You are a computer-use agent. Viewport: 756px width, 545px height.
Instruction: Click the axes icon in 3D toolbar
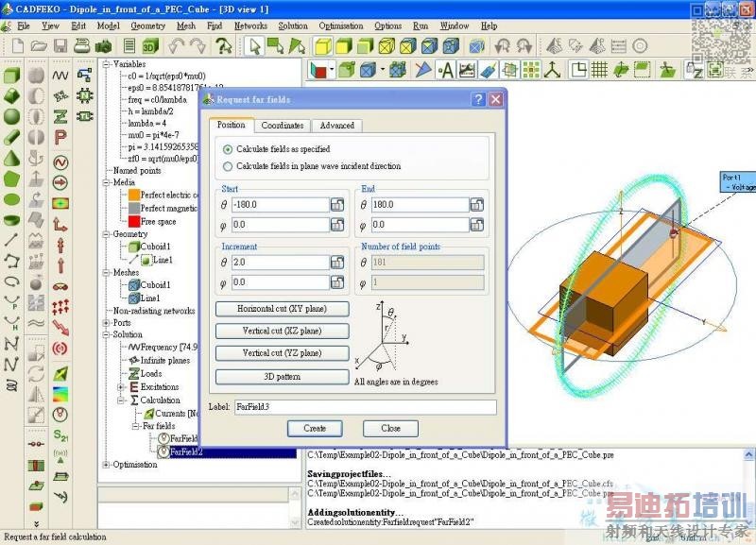tap(553, 70)
